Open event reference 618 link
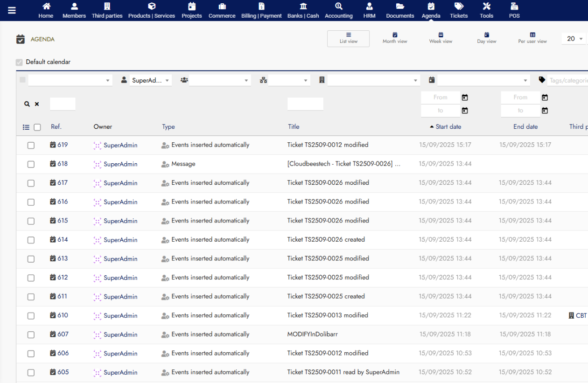 coord(63,164)
